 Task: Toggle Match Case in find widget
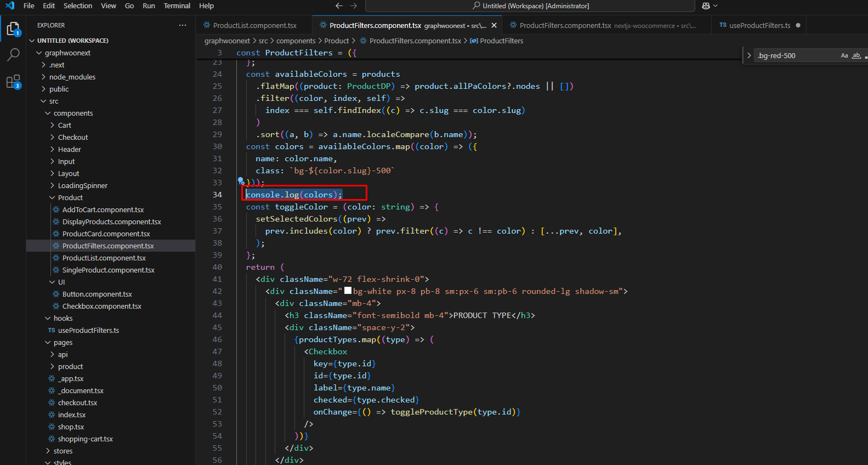click(844, 55)
